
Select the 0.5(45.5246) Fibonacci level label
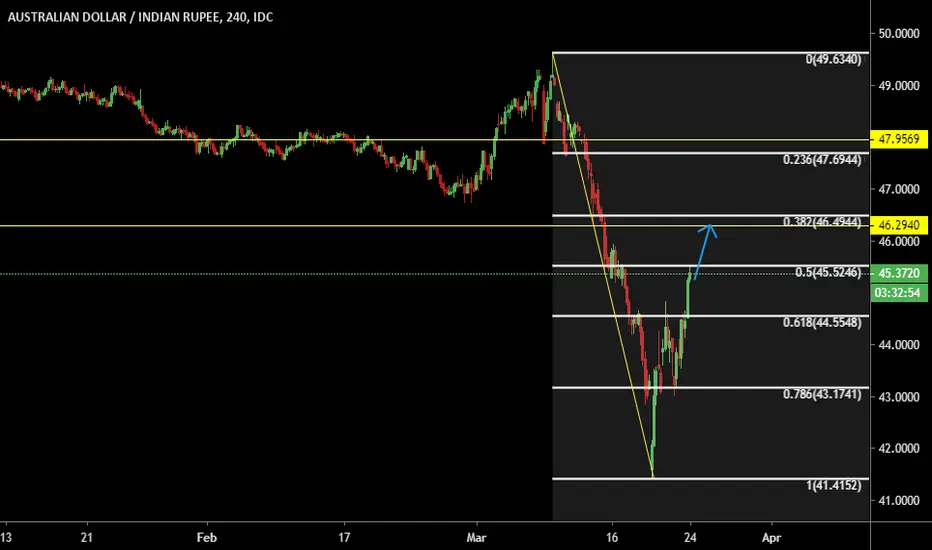(828, 272)
